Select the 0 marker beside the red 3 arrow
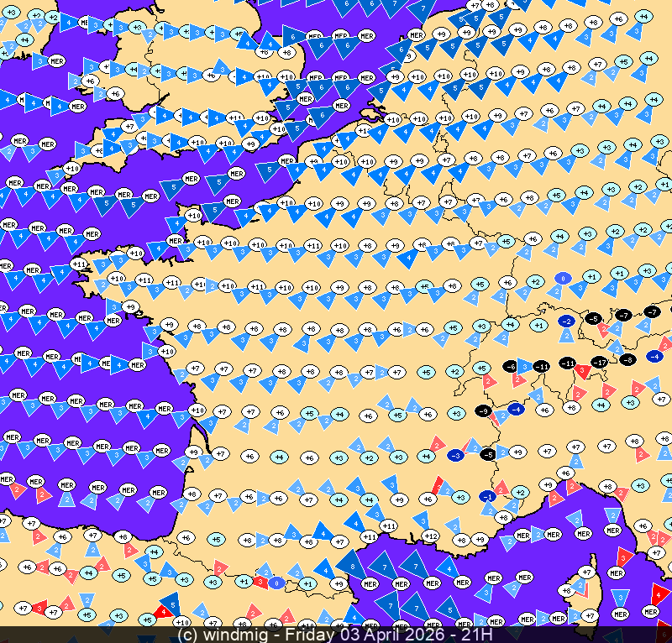Screen dimensions: 672x643 [x=277, y=582]
